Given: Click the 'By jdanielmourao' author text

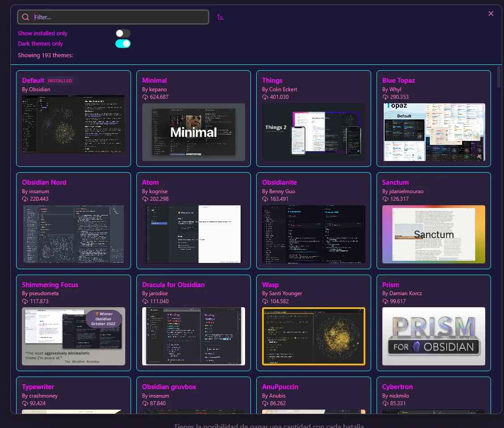Looking at the screenshot, I should click(x=403, y=191).
